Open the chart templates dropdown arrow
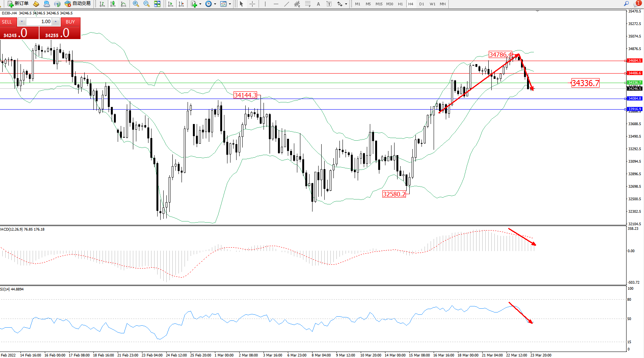 pos(230,4)
